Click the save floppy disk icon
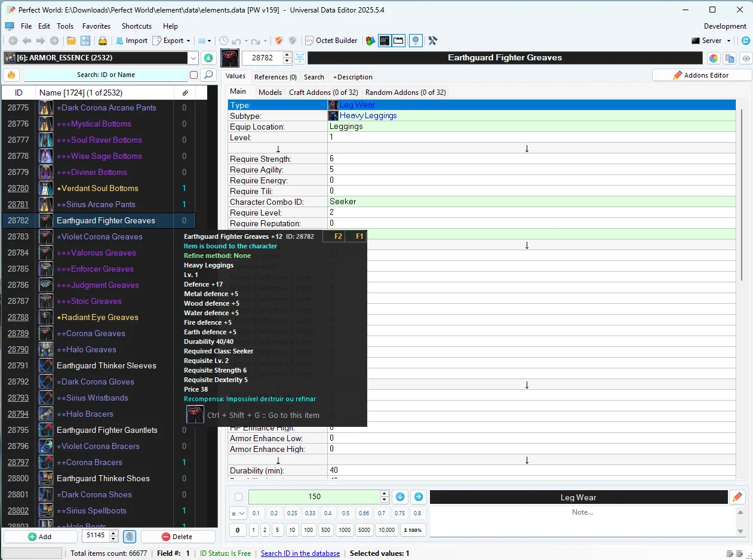Image resolution: width=753 pixels, height=560 pixels. coord(85,41)
